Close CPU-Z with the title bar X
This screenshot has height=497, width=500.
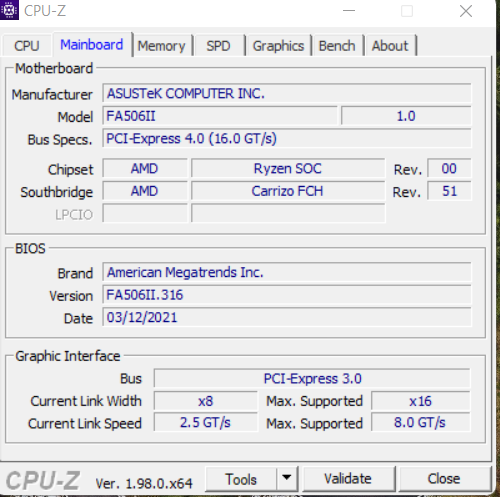(x=466, y=11)
